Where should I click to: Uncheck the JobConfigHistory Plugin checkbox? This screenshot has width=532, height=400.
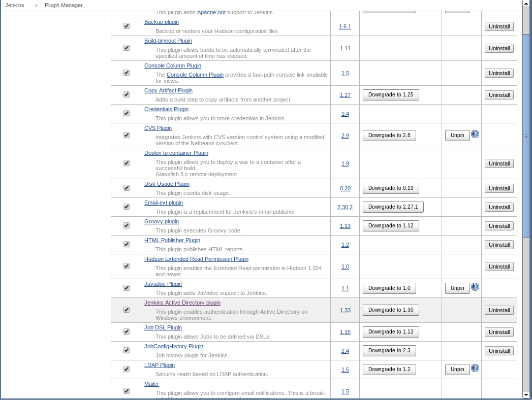pos(127,351)
